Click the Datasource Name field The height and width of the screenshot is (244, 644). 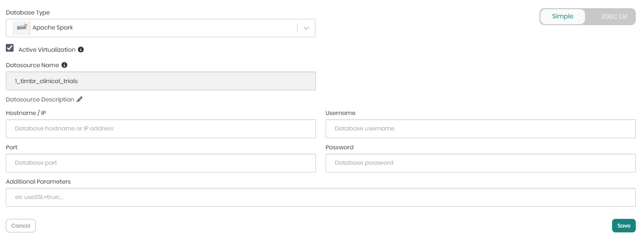tap(161, 81)
